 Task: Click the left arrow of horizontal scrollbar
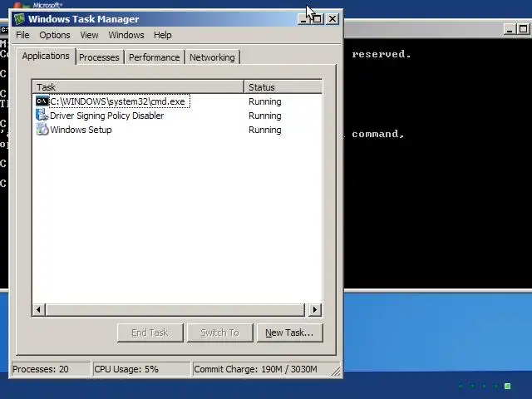click(39, 309)
